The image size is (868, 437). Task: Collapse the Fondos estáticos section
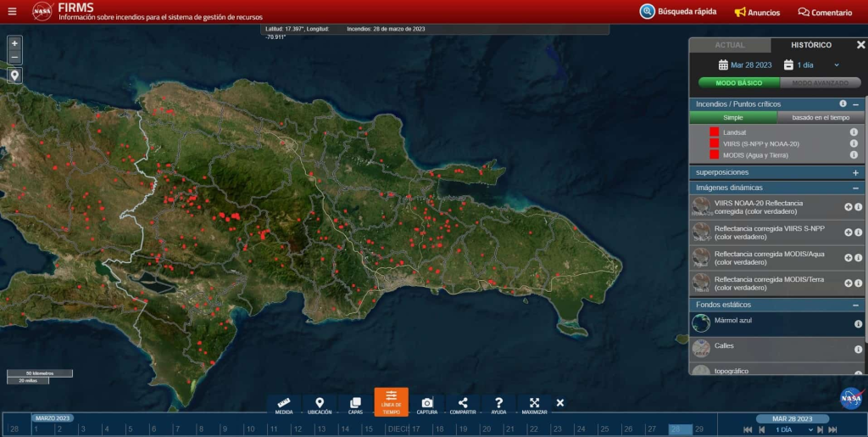point(856,305)
